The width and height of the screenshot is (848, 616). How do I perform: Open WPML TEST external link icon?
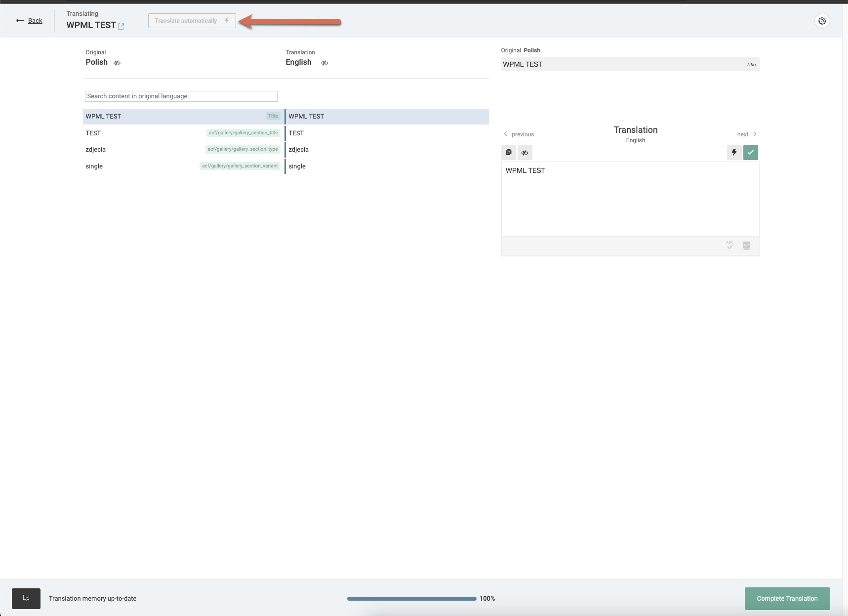121,26
